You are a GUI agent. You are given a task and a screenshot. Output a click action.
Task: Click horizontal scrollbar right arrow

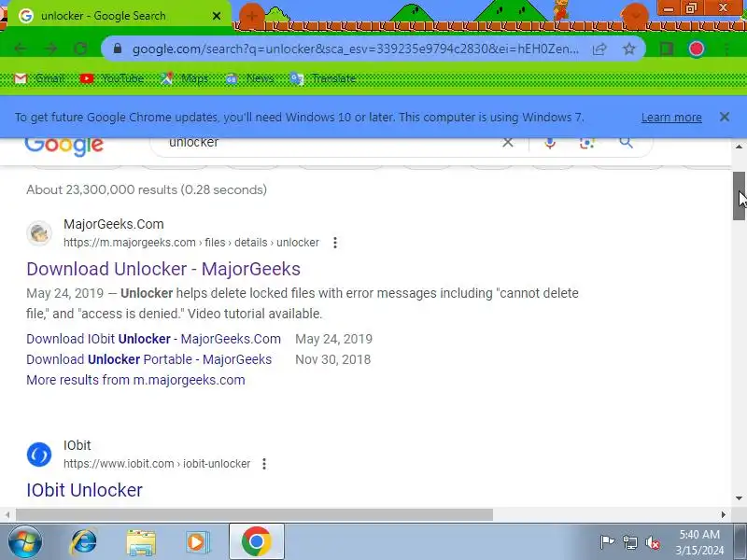click(x=724, y=515)
